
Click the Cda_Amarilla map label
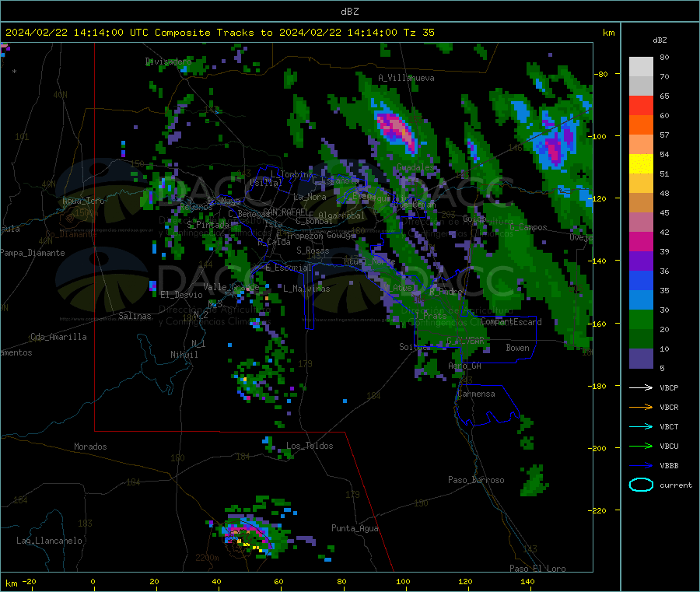(x=58, y=337)
